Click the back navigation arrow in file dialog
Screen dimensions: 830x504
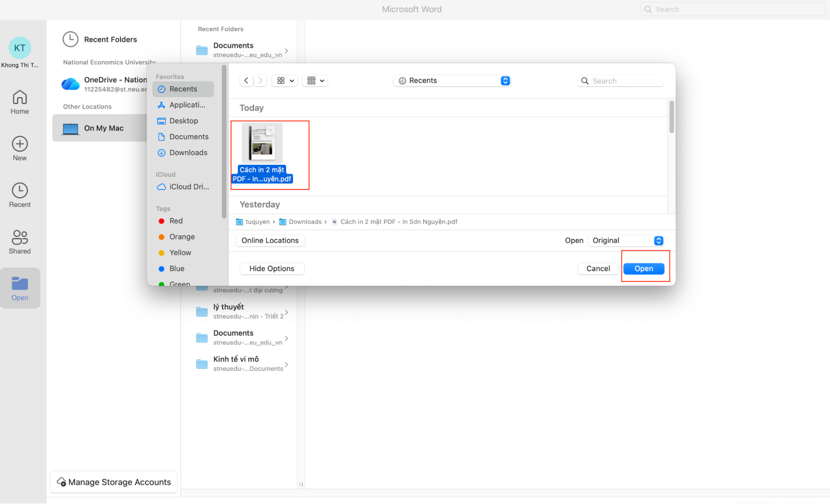click(246, 80)
